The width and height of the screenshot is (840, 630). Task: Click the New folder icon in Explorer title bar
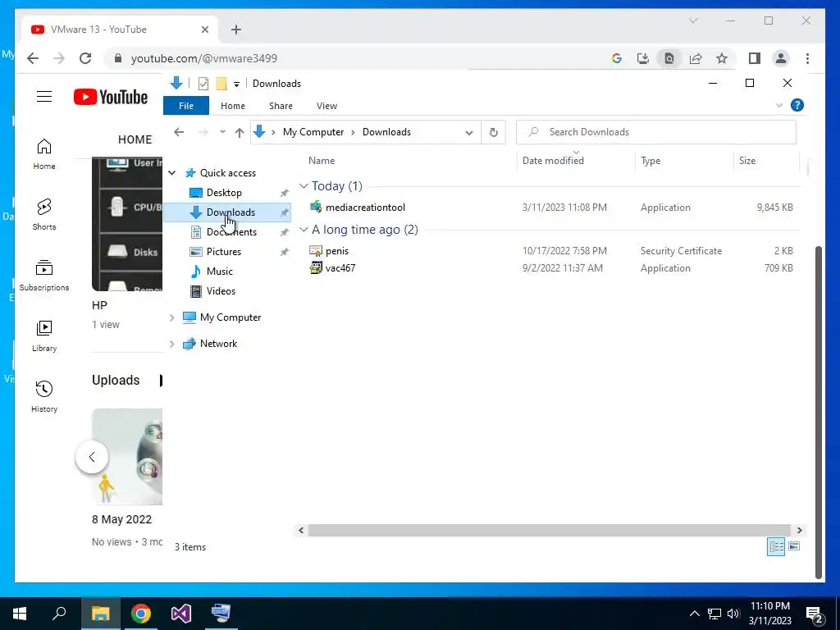pyautogui.click(x=221, y=84)
